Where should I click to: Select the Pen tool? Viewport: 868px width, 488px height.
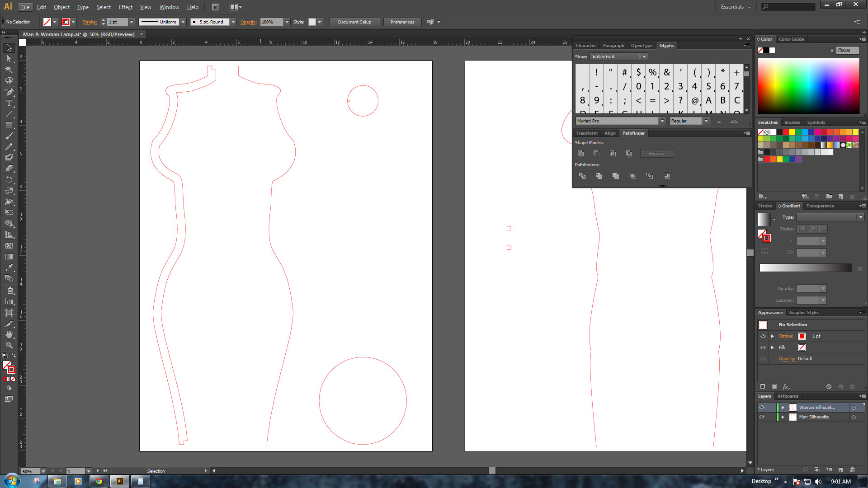[x=9, y=92]
